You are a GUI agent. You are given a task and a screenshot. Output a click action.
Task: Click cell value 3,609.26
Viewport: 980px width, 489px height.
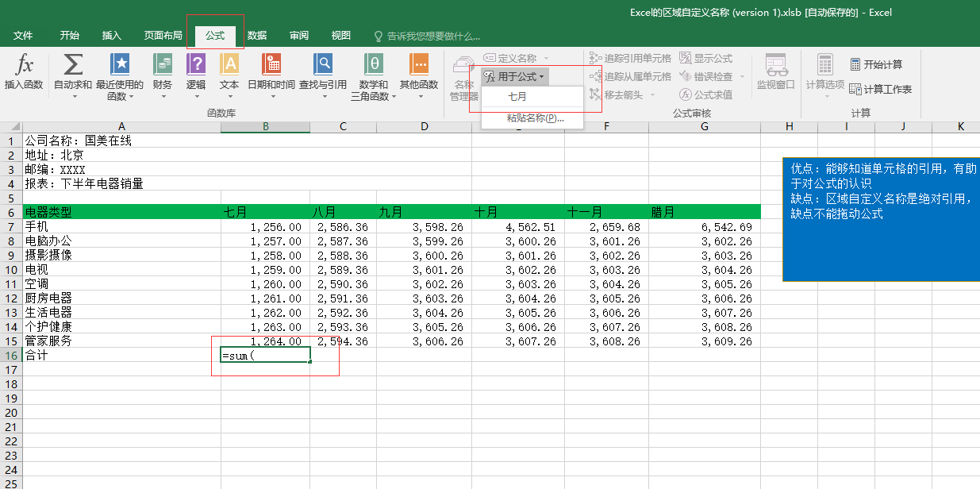coord(705,341)
